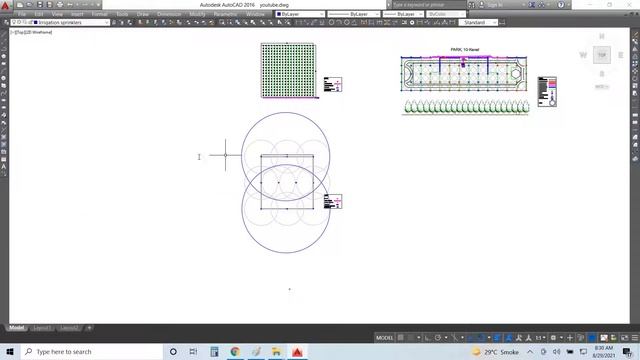Image resolution: width=640 pixels, height=360 pixels.
Task: Click the AutoCAD icon in taskbar
Action: coord(297,351)
